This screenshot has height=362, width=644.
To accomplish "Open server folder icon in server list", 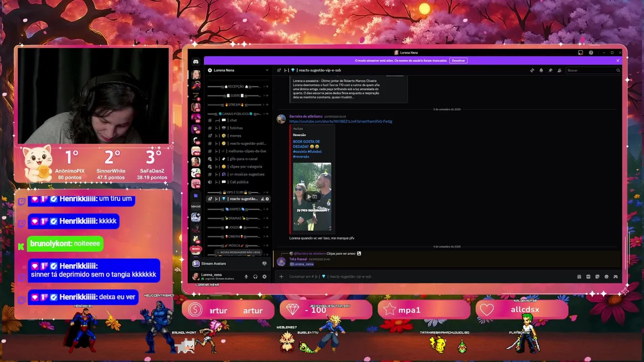I will 196,195.
